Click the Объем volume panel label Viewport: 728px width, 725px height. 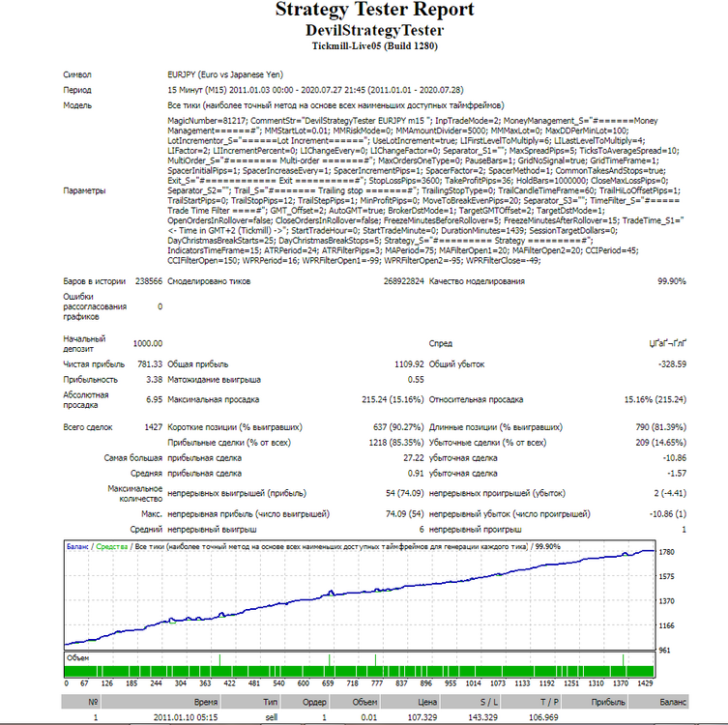tap(77, 658)
